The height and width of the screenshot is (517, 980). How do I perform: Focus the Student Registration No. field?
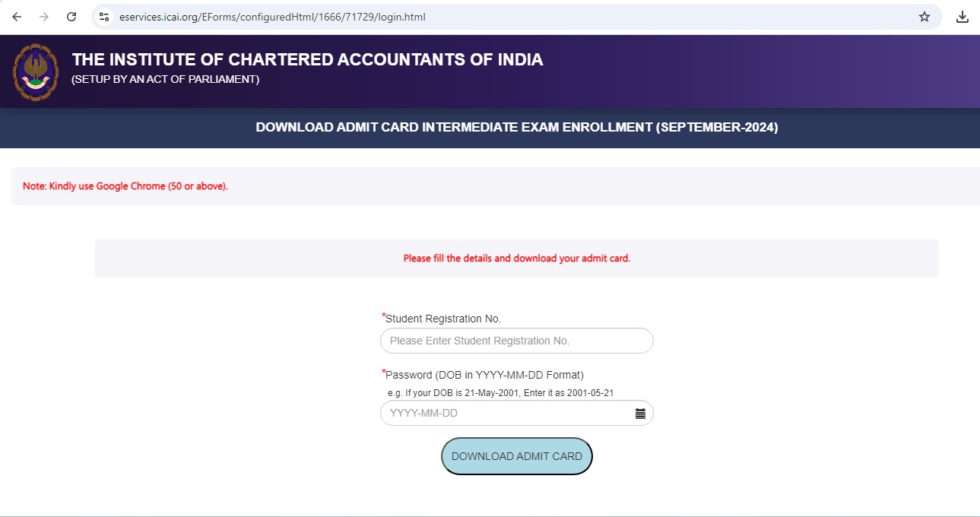[516, 341]
